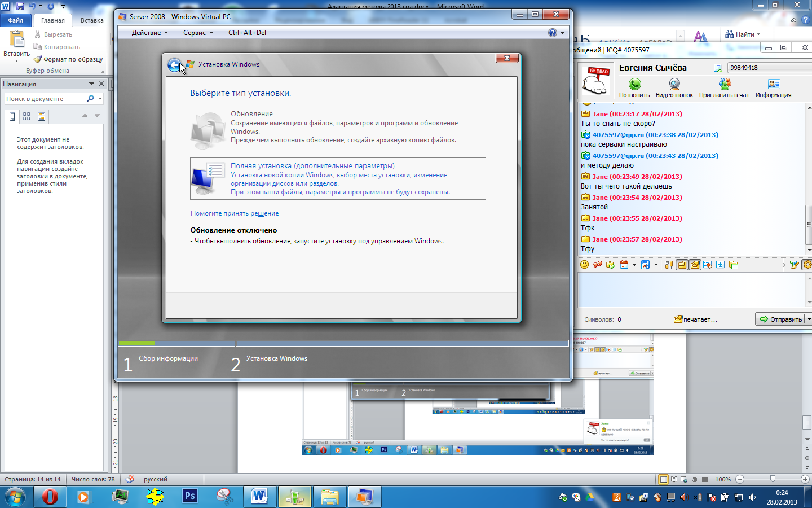This screenshot has width=812, height=508.
Task: Click русский language in status bar
Action: 156,479
